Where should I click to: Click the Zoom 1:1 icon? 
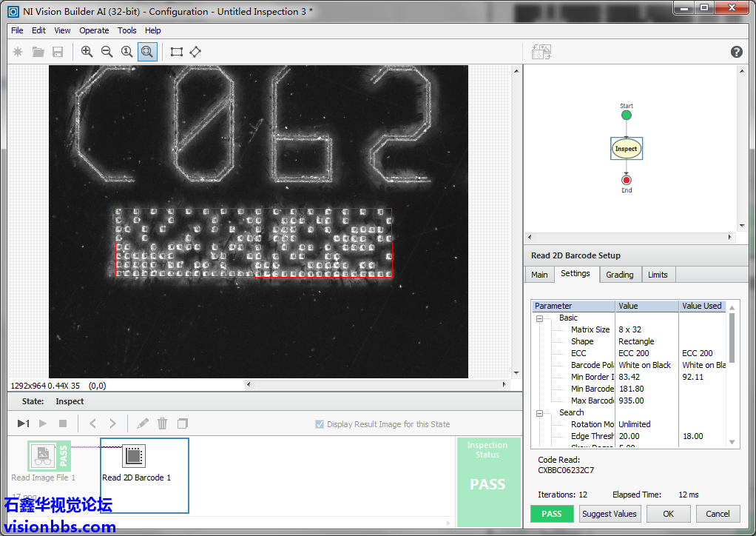click(x=126, y=52)
